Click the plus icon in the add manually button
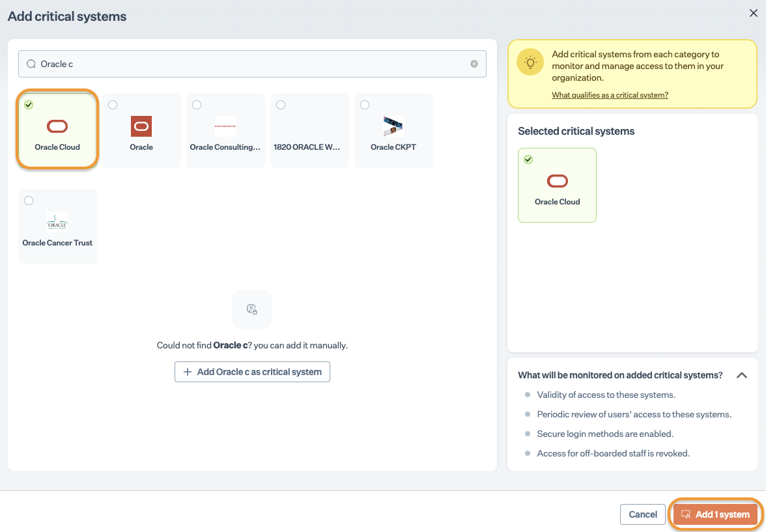The image size is (766, 532). coord(187,372)
